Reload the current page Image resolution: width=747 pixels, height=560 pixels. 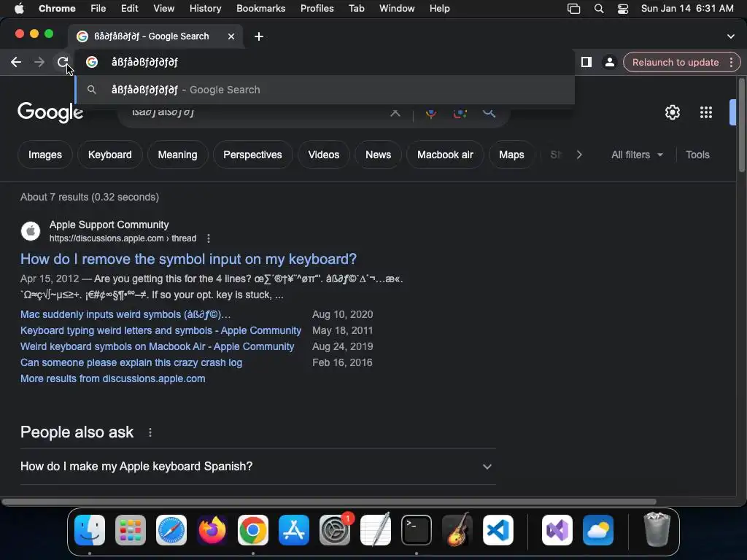63,62
